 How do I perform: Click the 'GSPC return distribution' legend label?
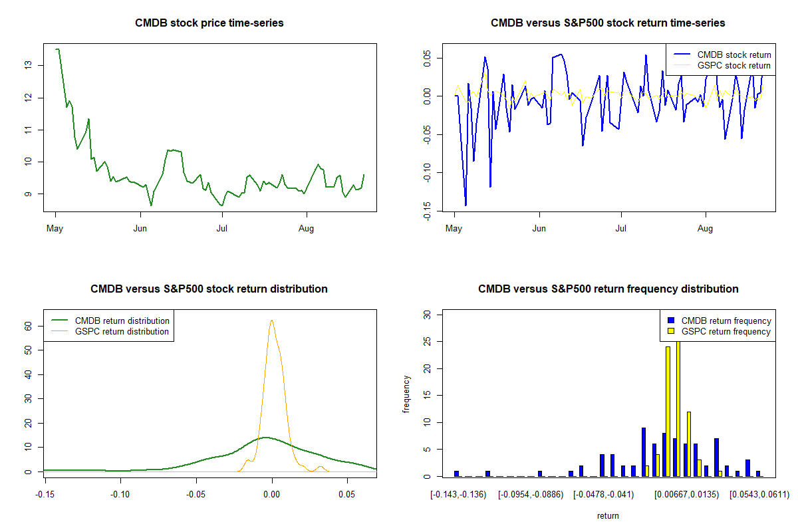coord(122,331)
